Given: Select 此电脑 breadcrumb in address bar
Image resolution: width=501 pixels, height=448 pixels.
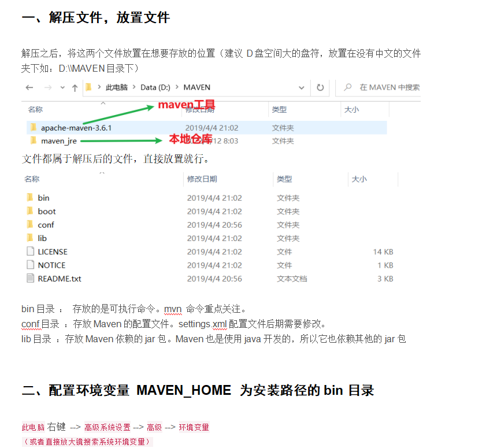Looking at the screenshot, I should [x=117, y=87].
